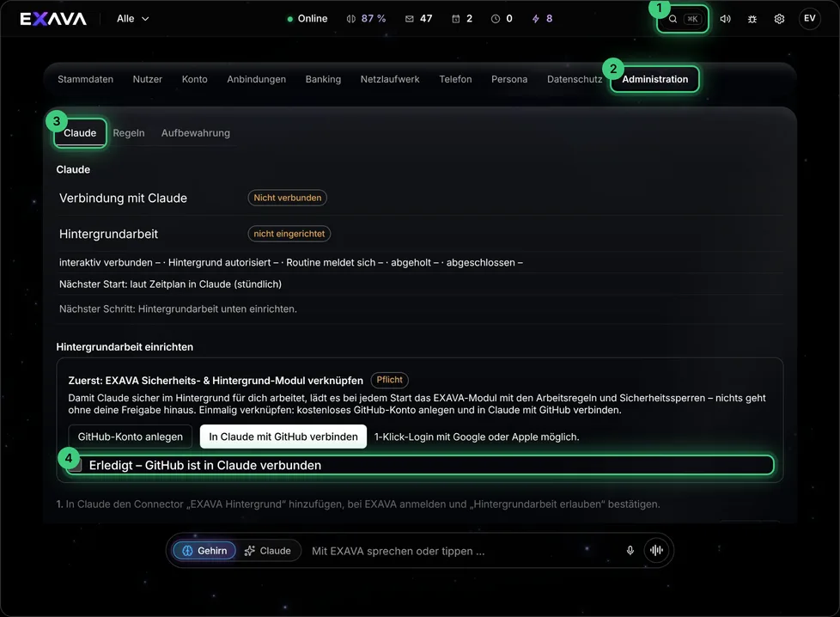Open the Alle filter dropdown
Image resolution: width=840 pixels, height=617 pixels.
(133, 19)
